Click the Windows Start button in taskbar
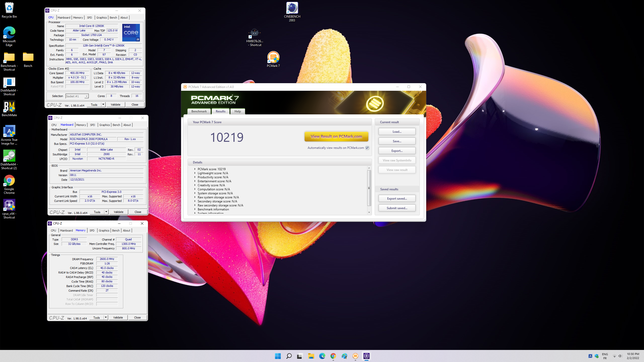644x362 pixels. pyautogui.click(x=278, y=356)
